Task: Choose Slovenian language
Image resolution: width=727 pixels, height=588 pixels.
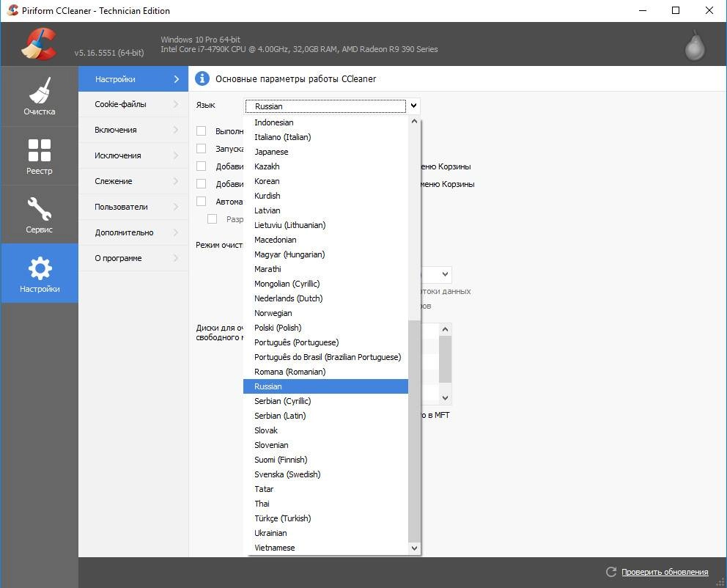Action: coord(325,445)
